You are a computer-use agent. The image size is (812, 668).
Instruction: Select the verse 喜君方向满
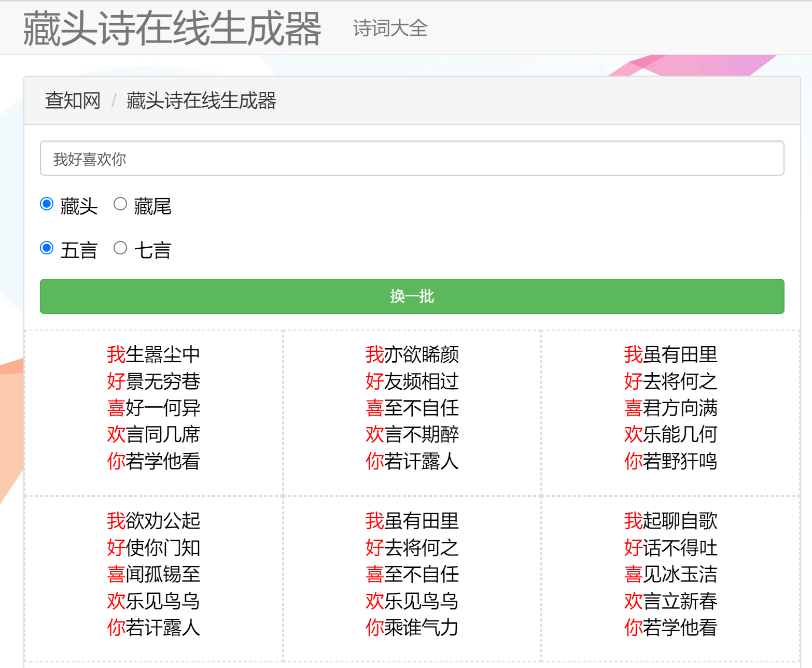coord(670,408)
